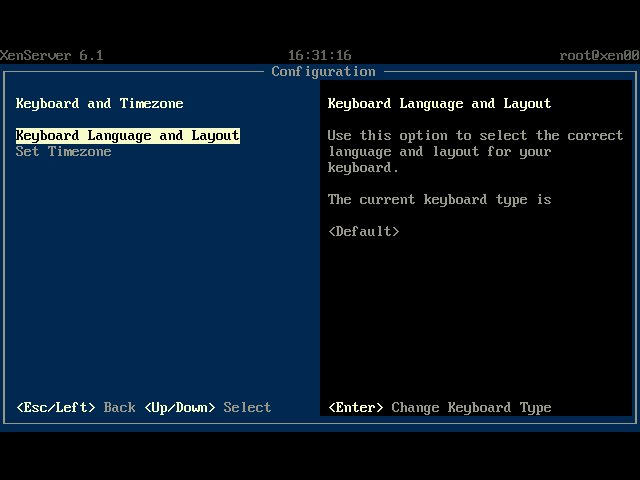Select Keyboard Language and Layout menu entry
Image resolution: width=640 pixels, height=480 pixels.
128,136
